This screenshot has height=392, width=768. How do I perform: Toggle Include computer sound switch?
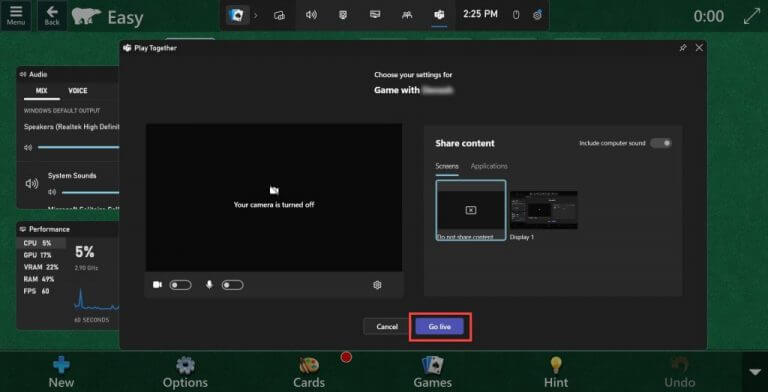click(661, 143)
